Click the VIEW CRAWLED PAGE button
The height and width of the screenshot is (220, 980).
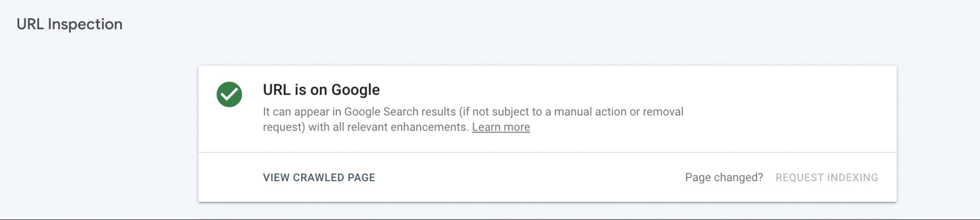(x=319, y=178)
